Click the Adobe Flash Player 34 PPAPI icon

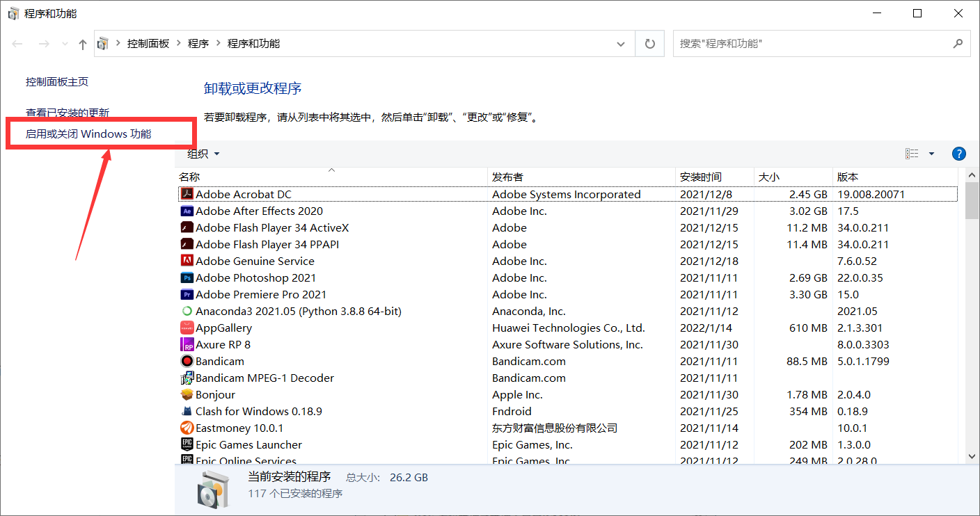[x=187, y=244]
